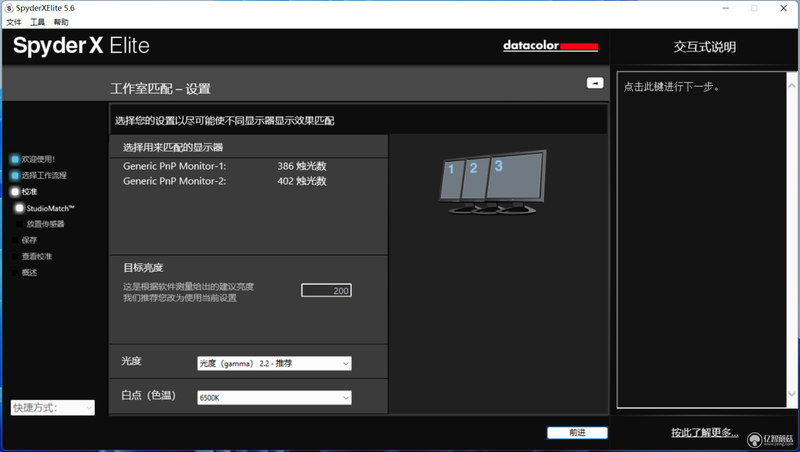
Task: Click the 选择用来匹配的显示器 header
Action: [x=173, y=147]
